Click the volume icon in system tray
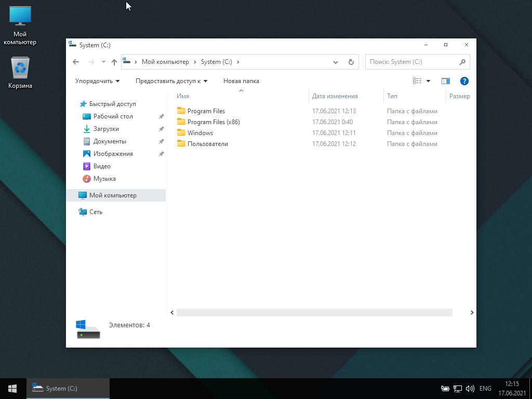 470,389
